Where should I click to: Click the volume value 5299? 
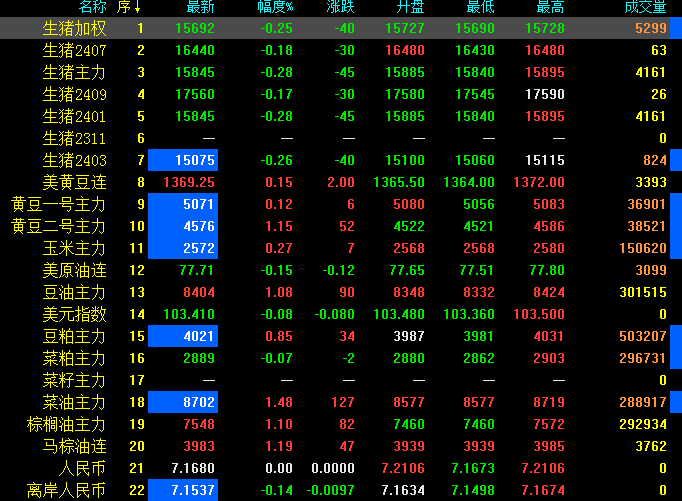pyautogui.click(x=651, y=28)
